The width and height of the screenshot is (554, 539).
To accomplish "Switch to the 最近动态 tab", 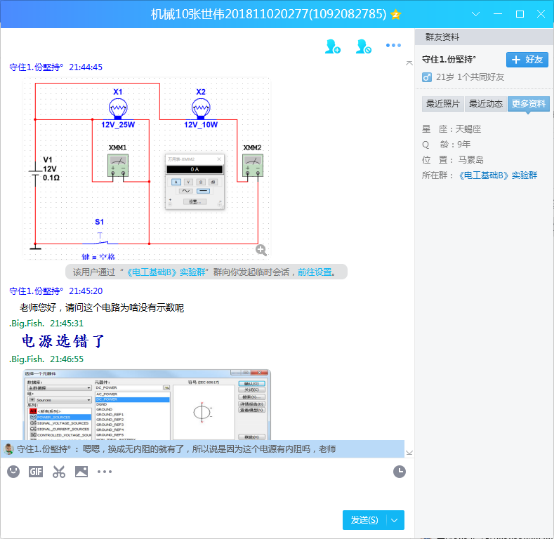I will coord(486,104).
